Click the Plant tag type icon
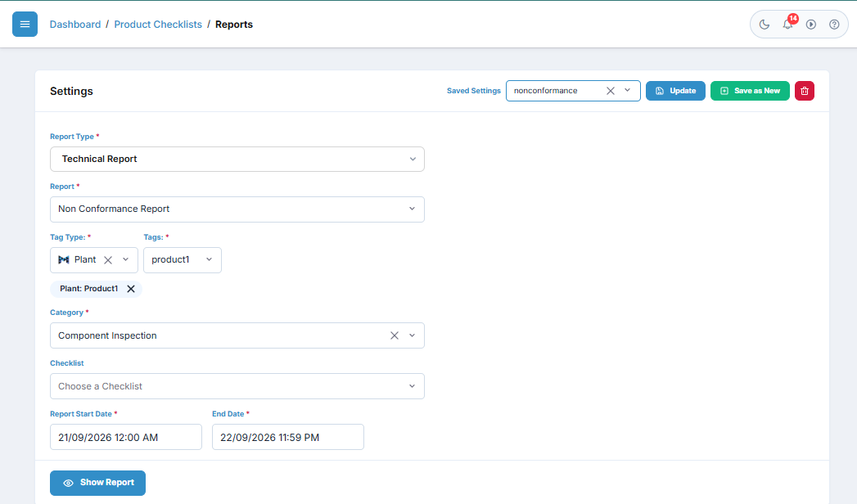Screen dimensions: 857x504 [x=64, y=260]
